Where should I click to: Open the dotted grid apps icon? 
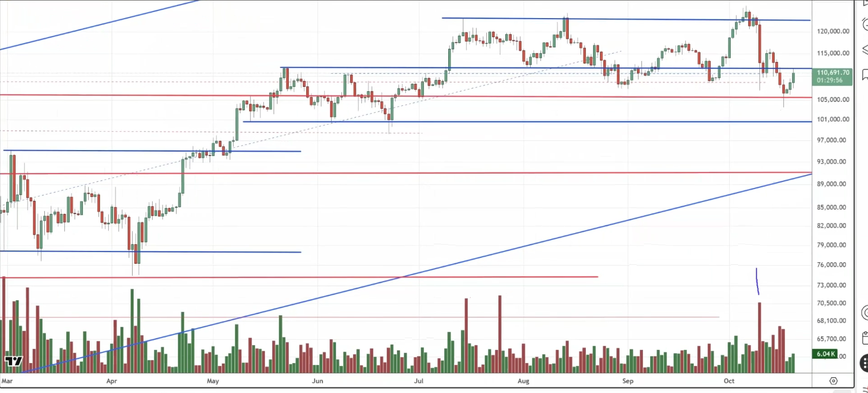[x=864, y=363]
